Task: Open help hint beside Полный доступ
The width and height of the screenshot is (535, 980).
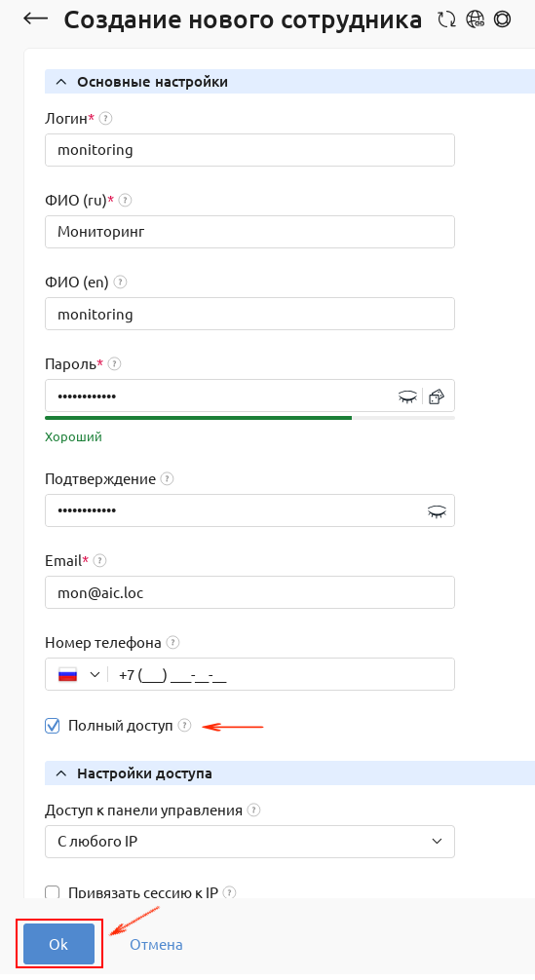Action: click(184, 725)
